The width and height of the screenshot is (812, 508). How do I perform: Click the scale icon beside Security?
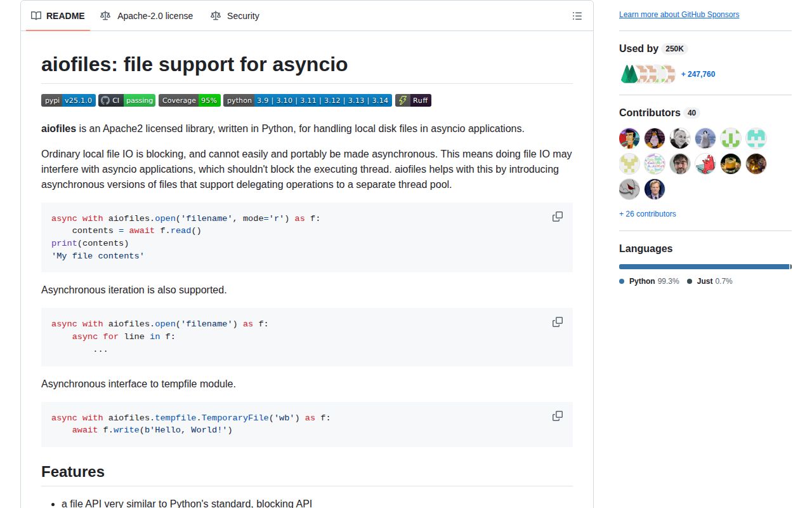[x=216, y=16]
